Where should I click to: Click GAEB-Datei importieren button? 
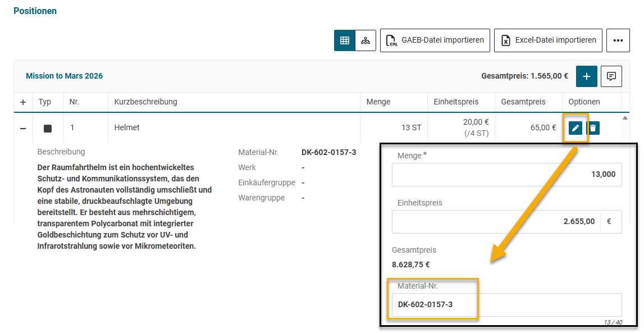(x=435, y=40)
